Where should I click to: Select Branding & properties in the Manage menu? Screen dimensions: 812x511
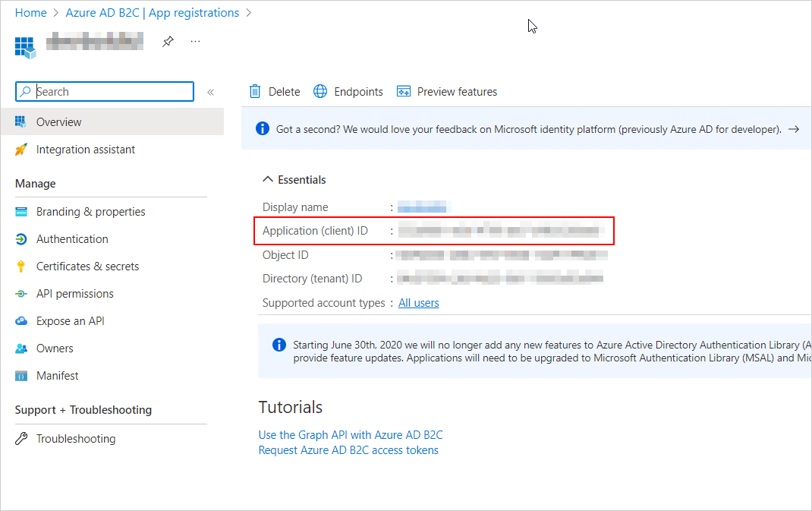(90, 211)
